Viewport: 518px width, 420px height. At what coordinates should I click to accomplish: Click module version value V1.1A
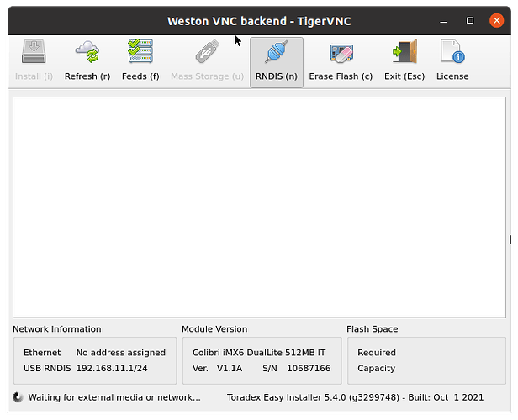pyautogui.click(x=230, y=368)
